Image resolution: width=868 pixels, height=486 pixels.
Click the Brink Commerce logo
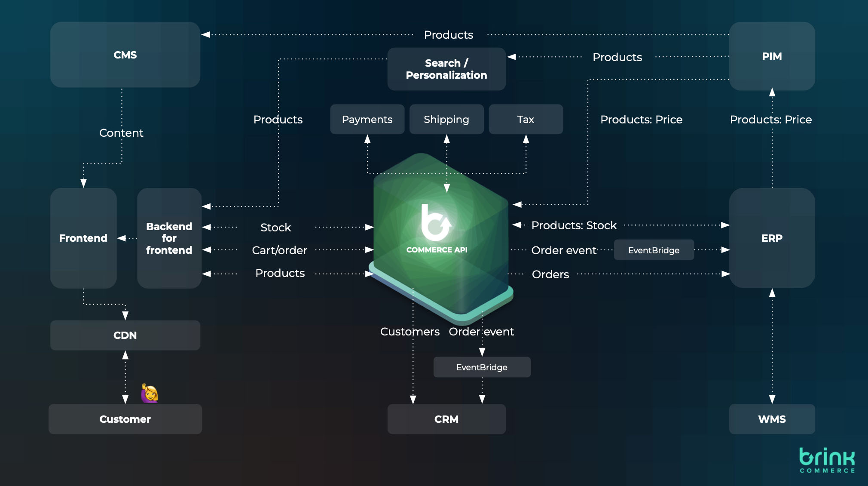coord(827,460)
